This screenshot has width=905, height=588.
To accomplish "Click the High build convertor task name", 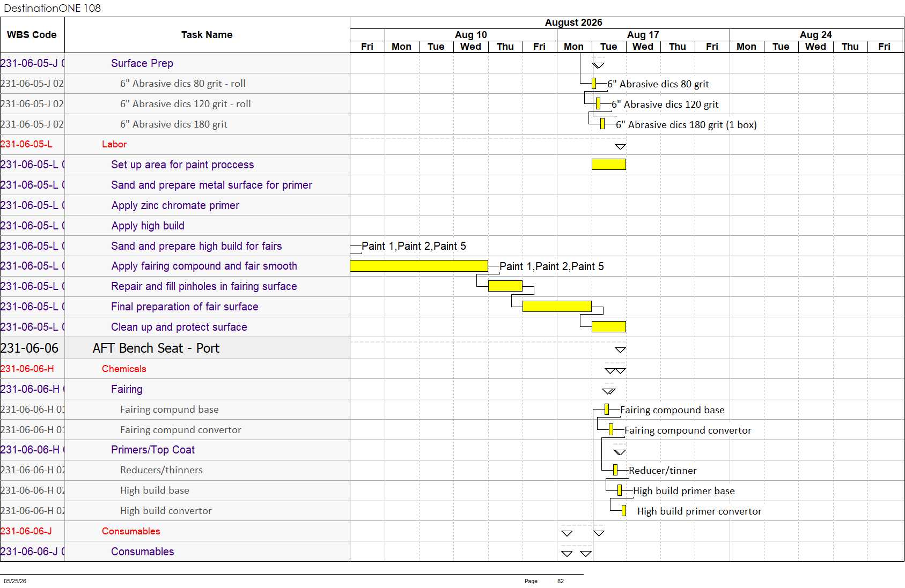I will (166, 511).
